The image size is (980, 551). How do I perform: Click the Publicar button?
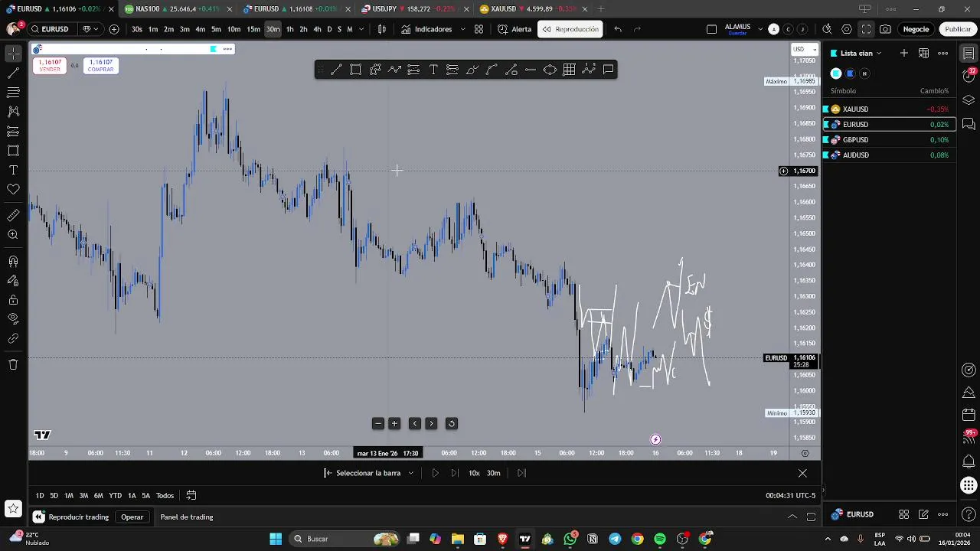pyautogui.click(x=958, y=29)
